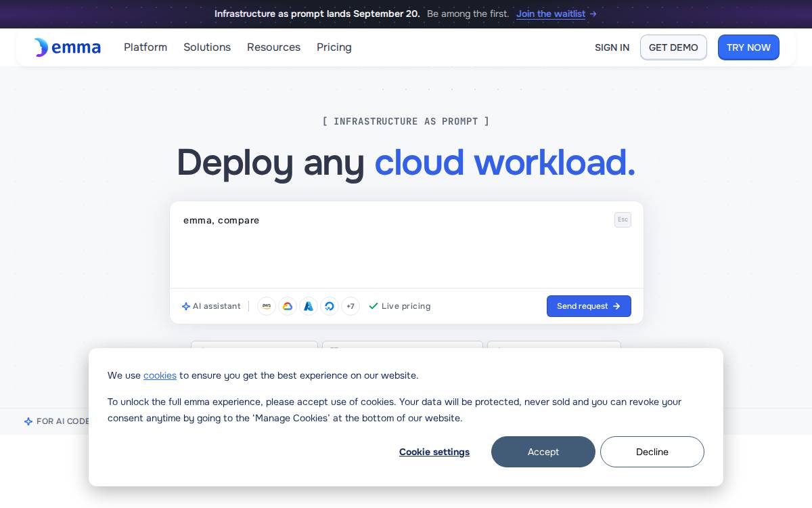Image resolution: width=812 pixels, height=508 pixels.
Task: Click the Esc key badge
Action: point(623,219)
